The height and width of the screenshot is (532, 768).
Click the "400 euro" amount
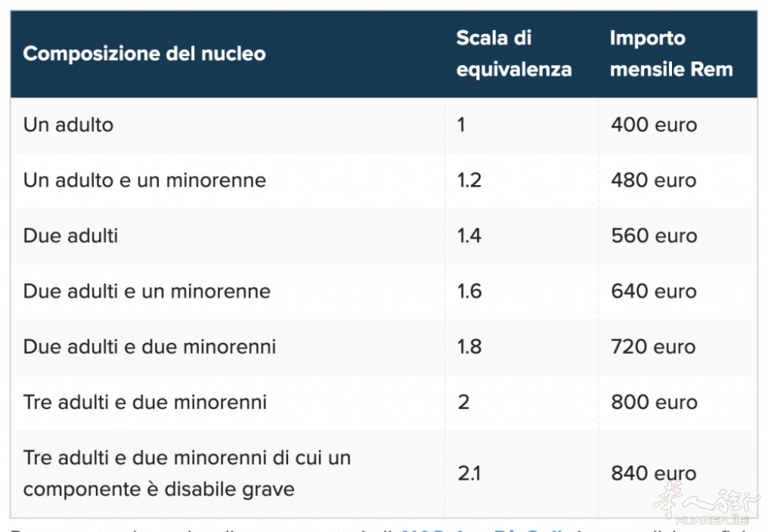pyautogui.click(x=654, y=124)
